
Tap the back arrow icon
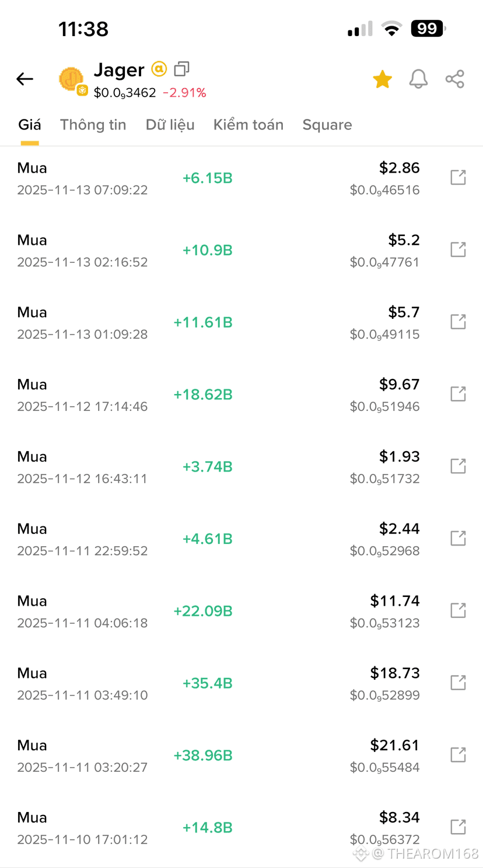[25, 79]
